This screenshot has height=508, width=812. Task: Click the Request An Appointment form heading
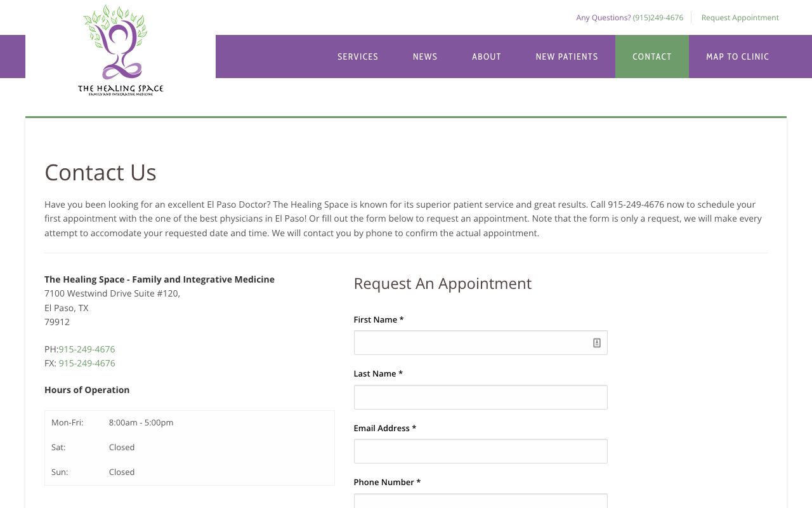click(x=442, y=284)
